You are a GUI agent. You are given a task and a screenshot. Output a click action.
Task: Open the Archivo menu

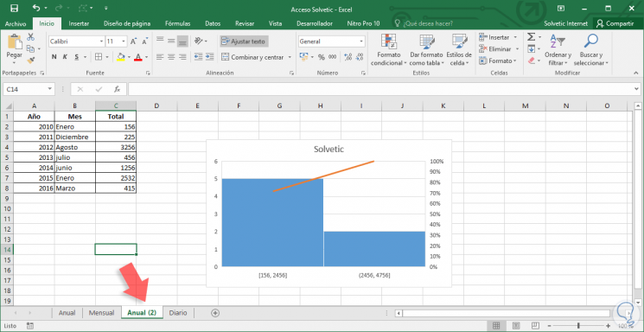point(16,24)
